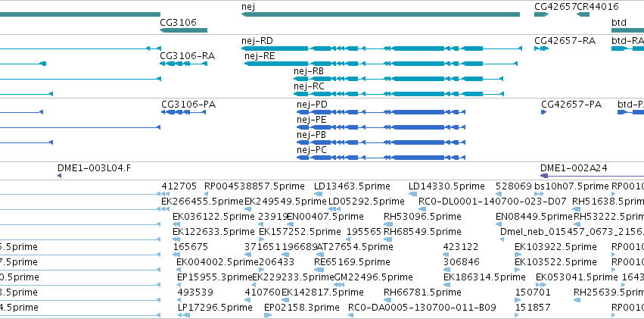Select the nej-RE transcript label
Viewport: 644px width, 319px height.
tap(260, 56)
